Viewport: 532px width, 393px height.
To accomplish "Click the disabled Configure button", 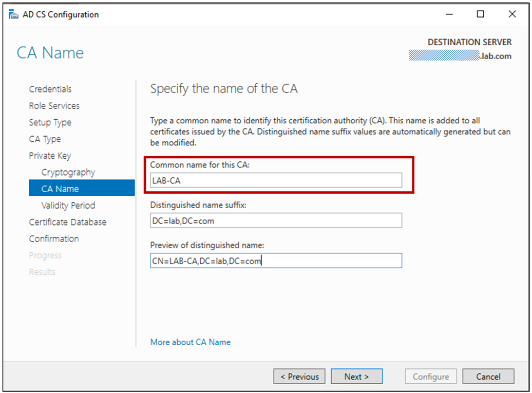I will click(x=430, y=376).
